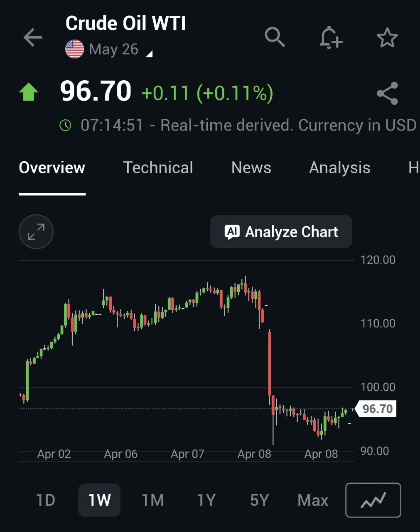
Task: Switch chart type with line-chart icon
Action: [373, 500]
